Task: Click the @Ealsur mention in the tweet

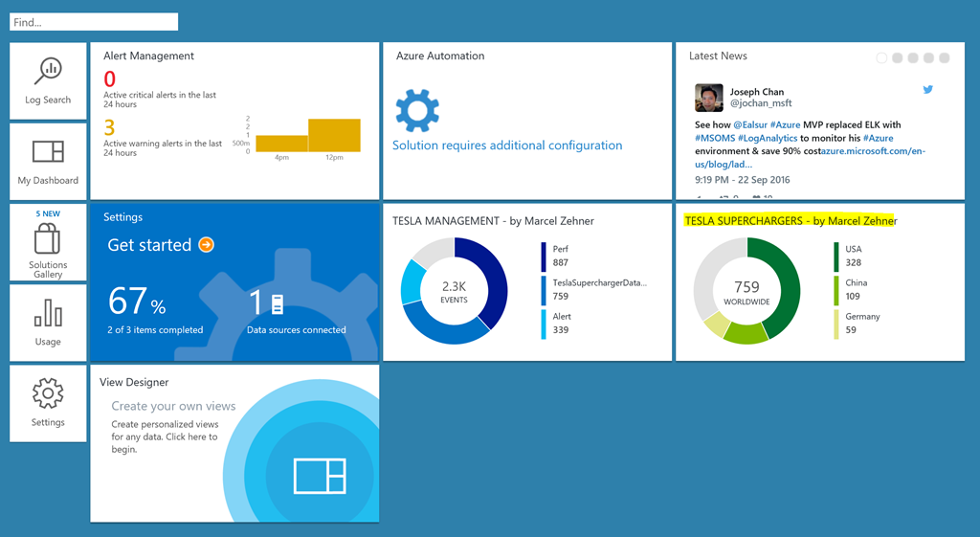Action: [x=749, y=124]
